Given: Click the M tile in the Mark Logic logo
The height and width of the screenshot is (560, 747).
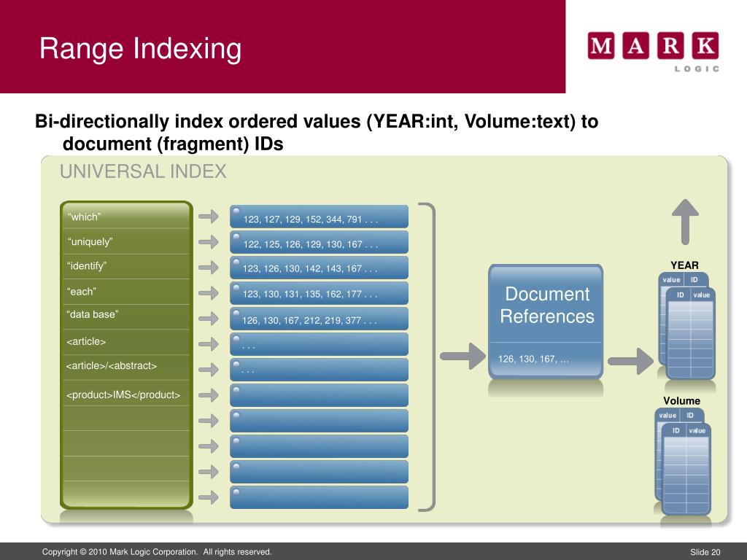Looking at the screenshot, I should pyautogui.click(x=601, y=46).
